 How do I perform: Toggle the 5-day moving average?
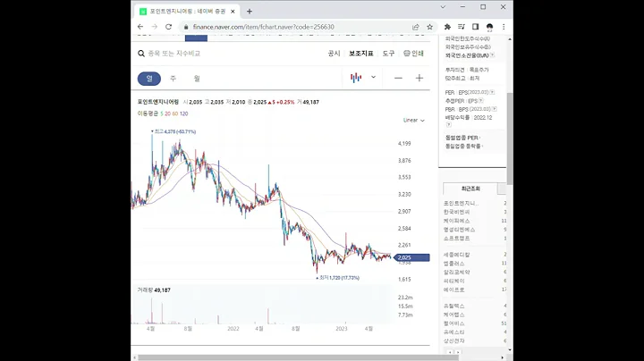pos(161,113)
